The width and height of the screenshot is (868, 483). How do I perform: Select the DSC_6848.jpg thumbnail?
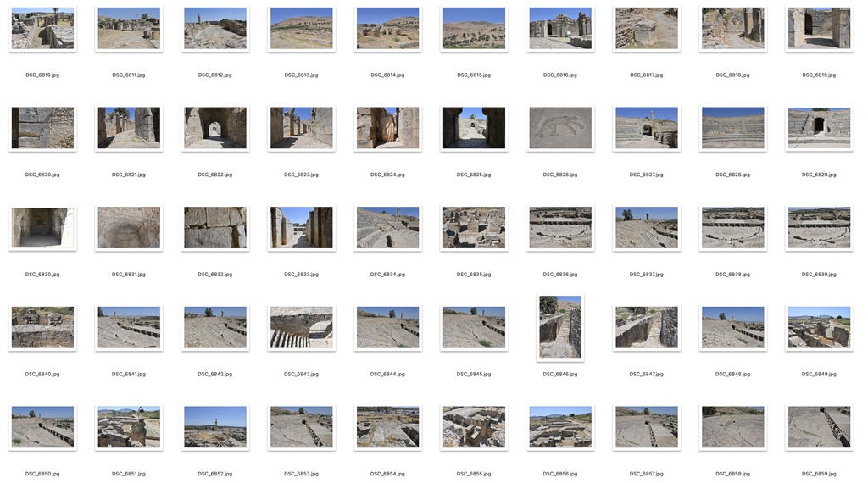tap(733, 327)
